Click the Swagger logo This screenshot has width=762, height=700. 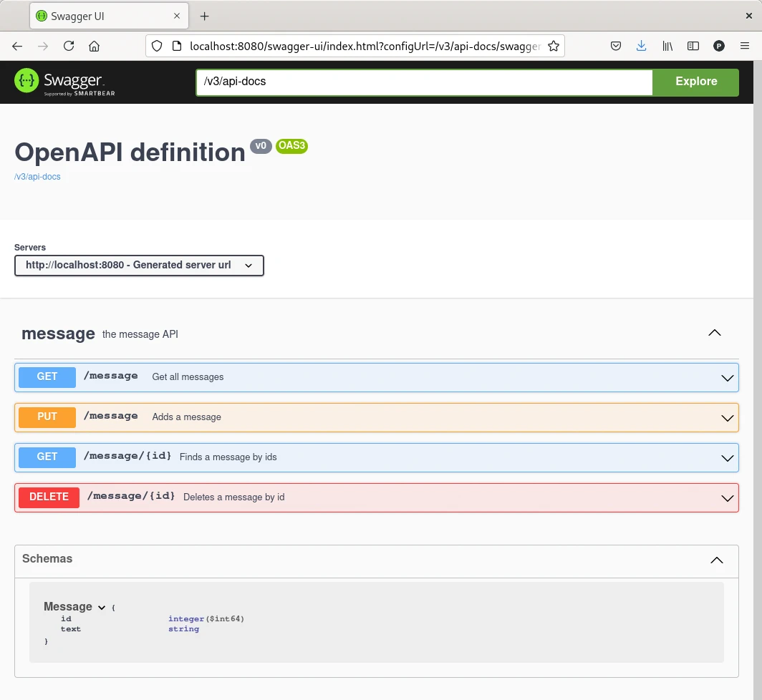click(64, 82)
